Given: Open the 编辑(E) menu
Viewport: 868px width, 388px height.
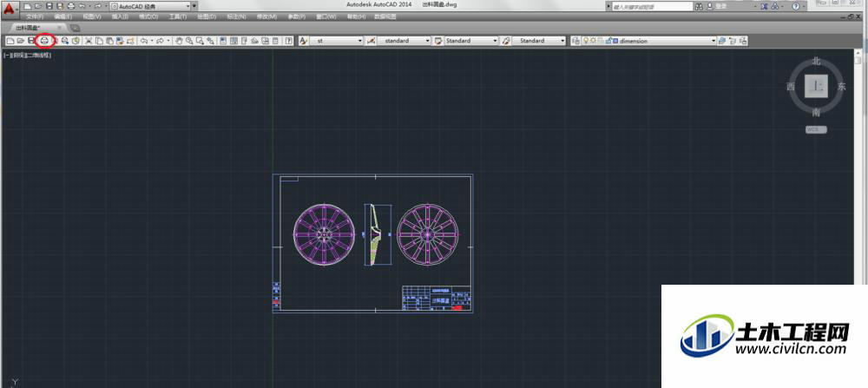Looking at the screenshot, I should point(63,16).
